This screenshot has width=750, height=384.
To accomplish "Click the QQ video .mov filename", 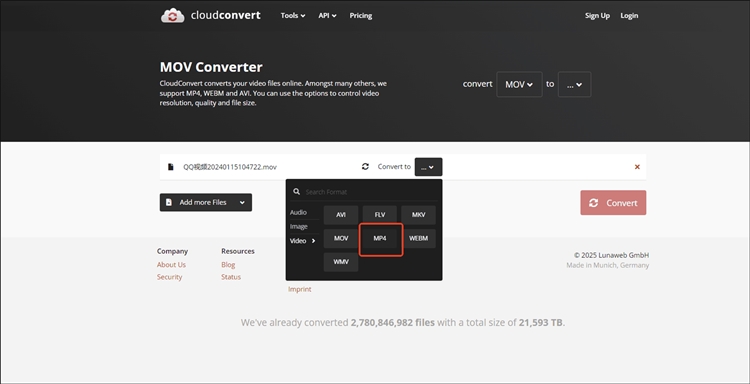I will (230, 167).
